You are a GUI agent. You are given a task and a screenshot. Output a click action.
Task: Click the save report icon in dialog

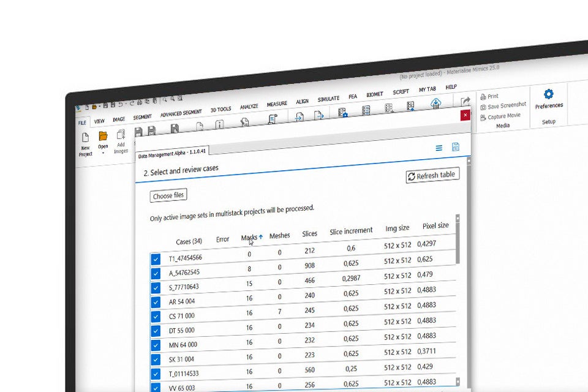(455, 147)
